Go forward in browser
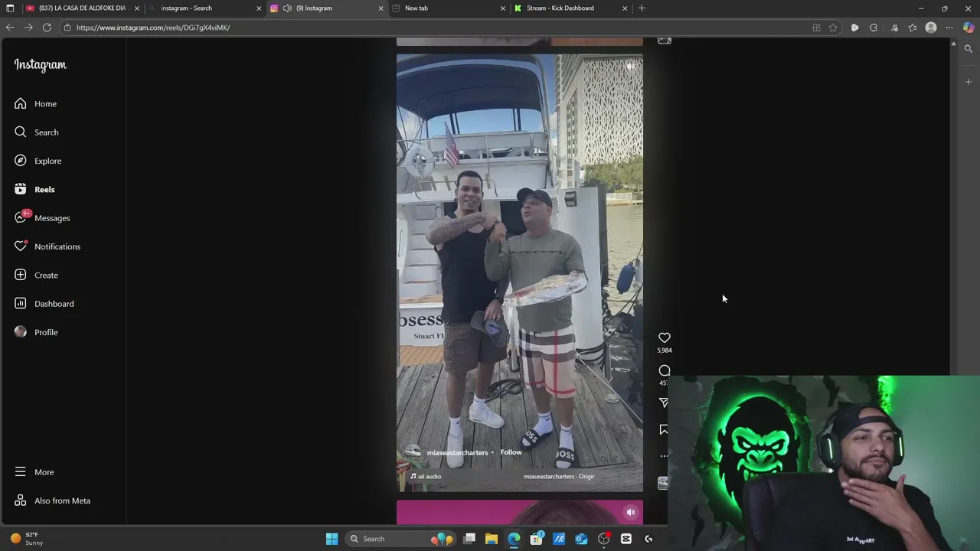Screen dimensions: 980x551 point(28,28)
